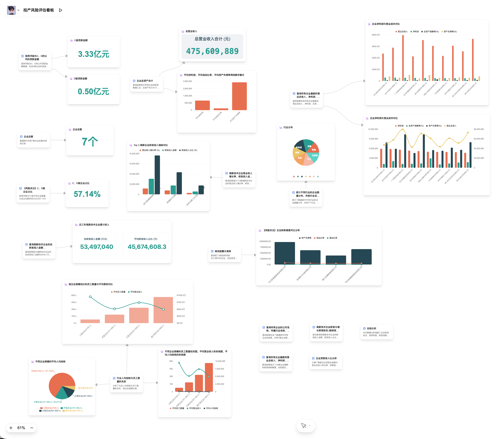Viewport: 504px width, 439px height.
Task: Click database icon on 总结分析 node
Action: 364,328
